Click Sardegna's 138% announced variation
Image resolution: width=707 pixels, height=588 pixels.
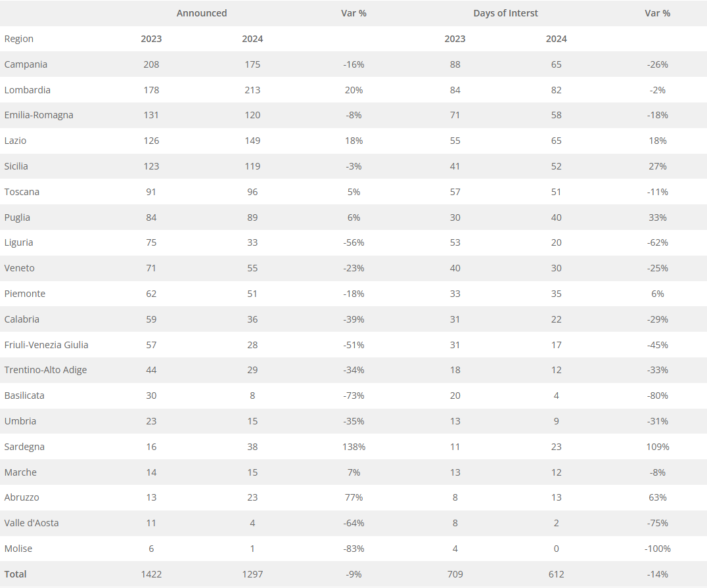[x=353, y=447]
